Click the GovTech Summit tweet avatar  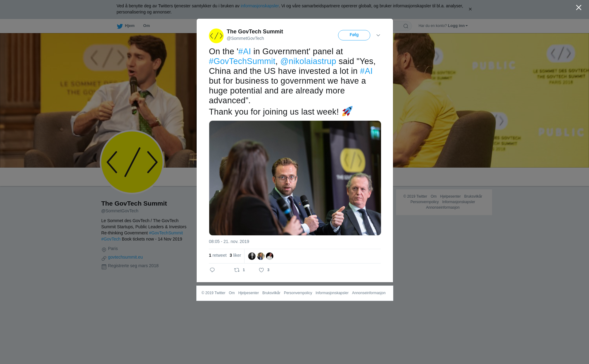(x=216, y=36)
